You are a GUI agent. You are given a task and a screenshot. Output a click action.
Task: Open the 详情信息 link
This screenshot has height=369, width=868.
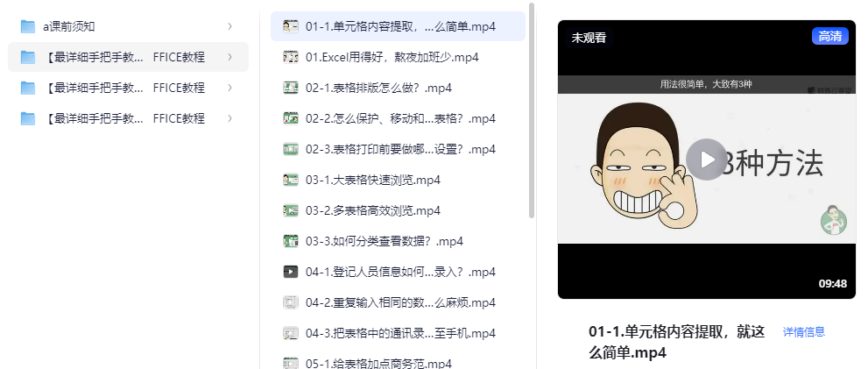click(804, 332)
